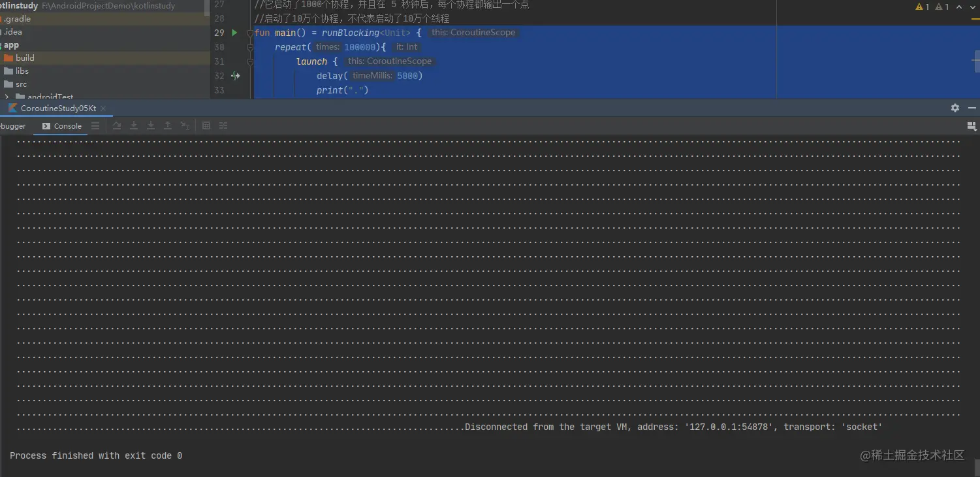This screenshot has height=477, width=980.
Task: Click 'Process finished with exit code 0' line
Action: [x=96, y=456]
